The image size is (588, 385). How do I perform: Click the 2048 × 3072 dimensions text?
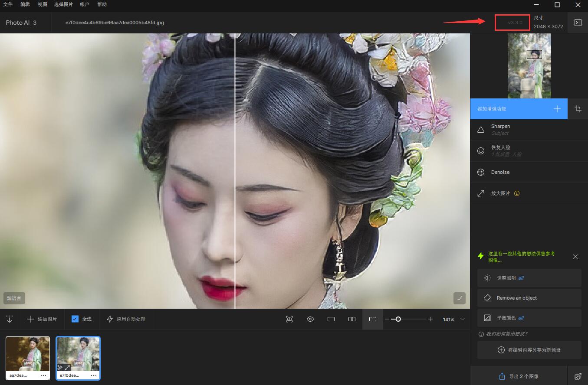549,26
